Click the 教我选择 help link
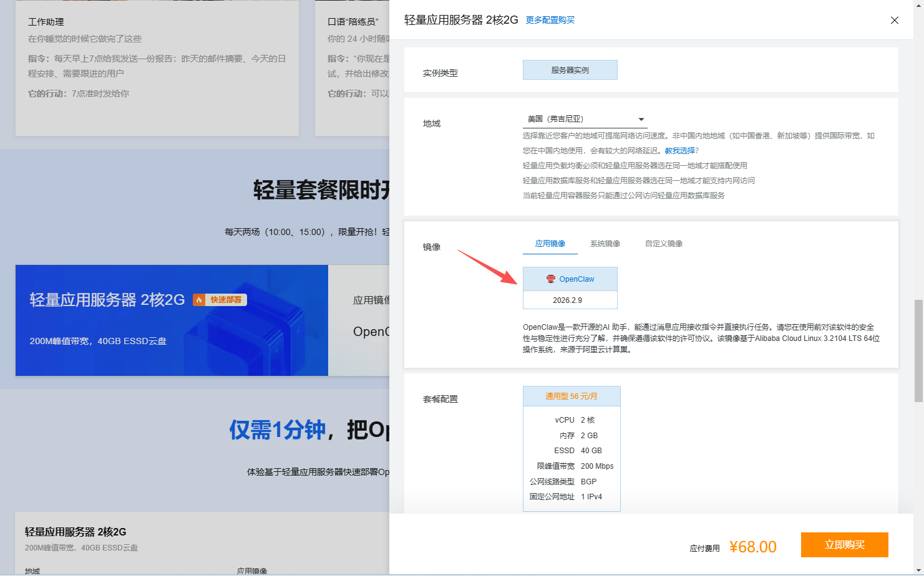Screen dimensions: 924x576 pos(679,151)
